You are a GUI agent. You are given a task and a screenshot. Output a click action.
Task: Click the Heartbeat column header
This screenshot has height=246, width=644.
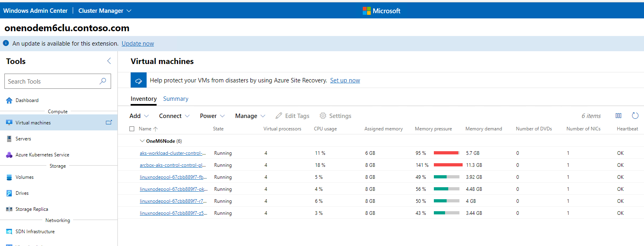[x=627, y=129]
